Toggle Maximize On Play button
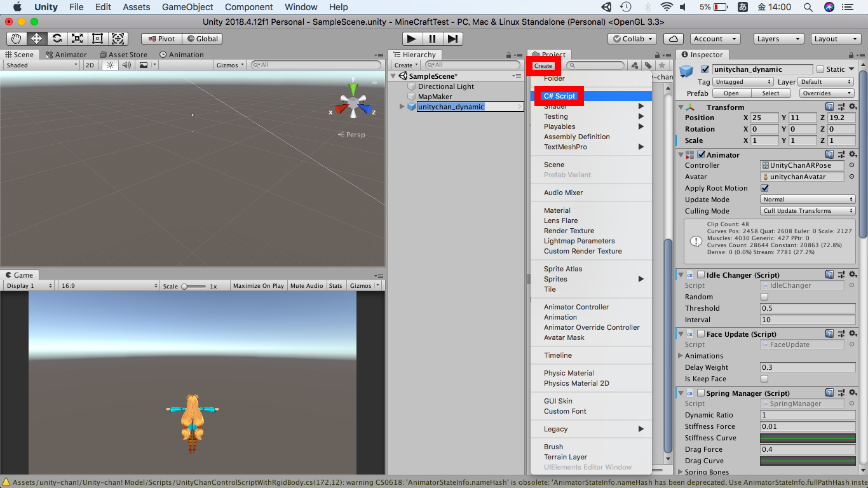The height and width of the screenshot is (488, 868). [259, 286]
